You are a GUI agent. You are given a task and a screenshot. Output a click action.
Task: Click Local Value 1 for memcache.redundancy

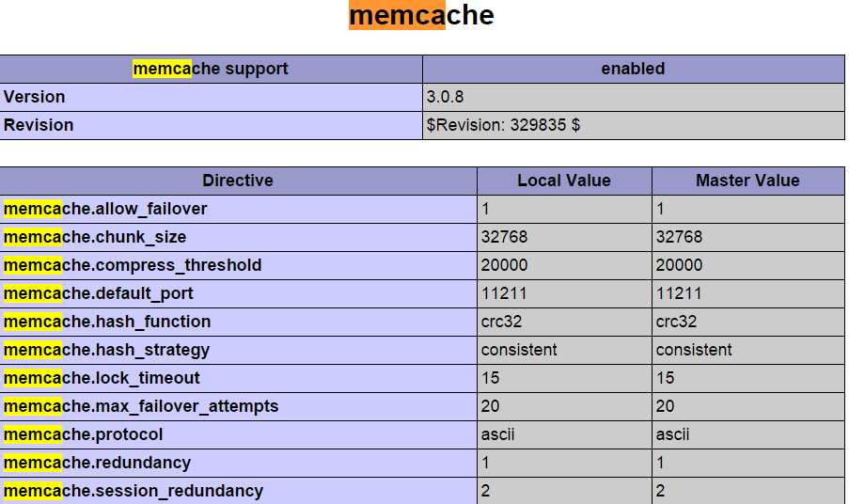(486, 463)
